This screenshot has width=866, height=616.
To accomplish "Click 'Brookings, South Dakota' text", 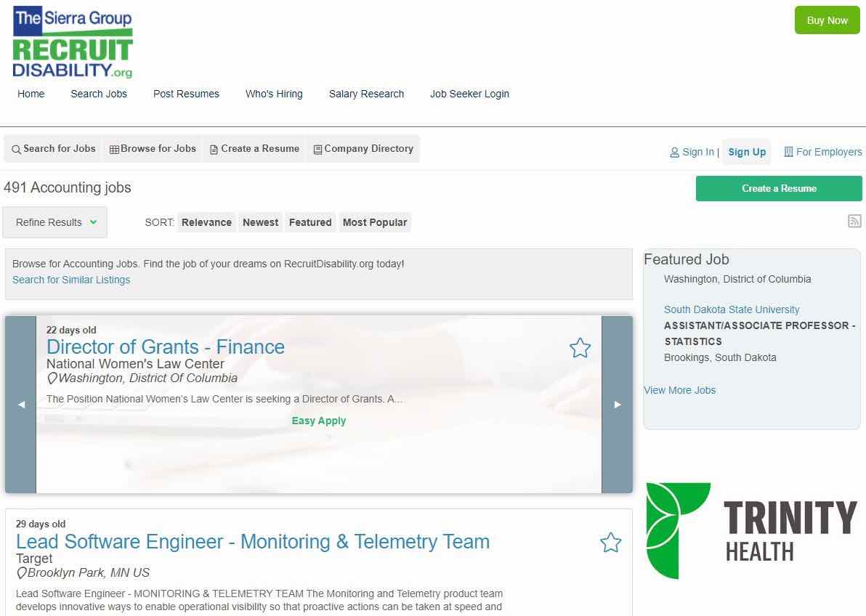I will pyautogui.click(x=720, y=358).
